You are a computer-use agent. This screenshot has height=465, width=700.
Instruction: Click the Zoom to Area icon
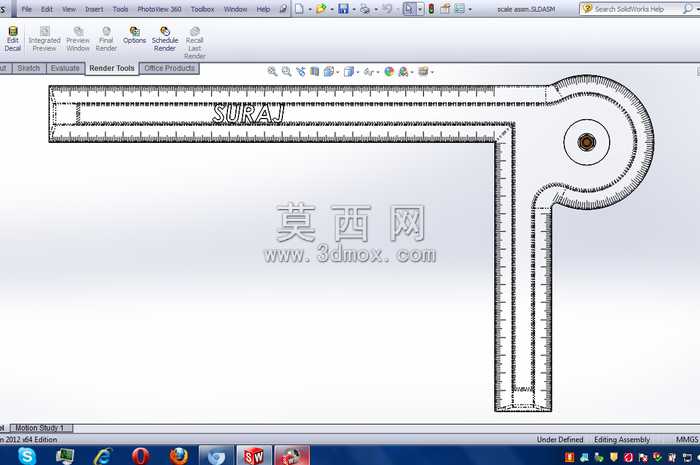click(x=286, y=71)
